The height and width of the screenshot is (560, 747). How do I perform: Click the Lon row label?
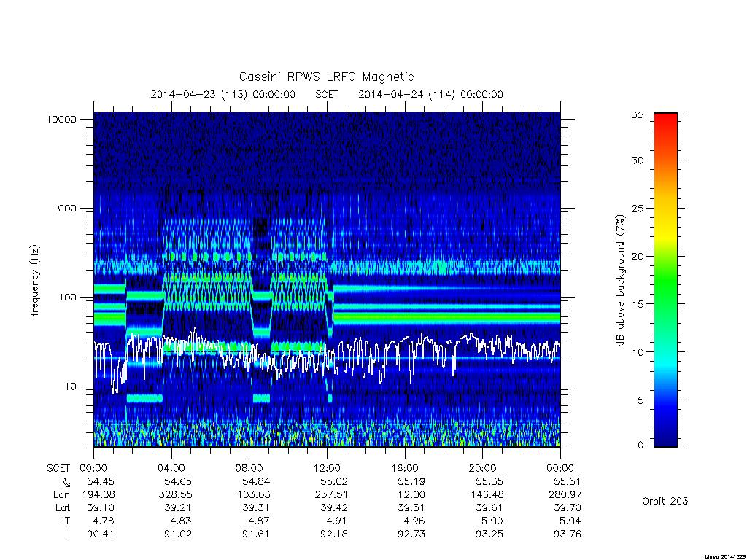tap(61, 494)
